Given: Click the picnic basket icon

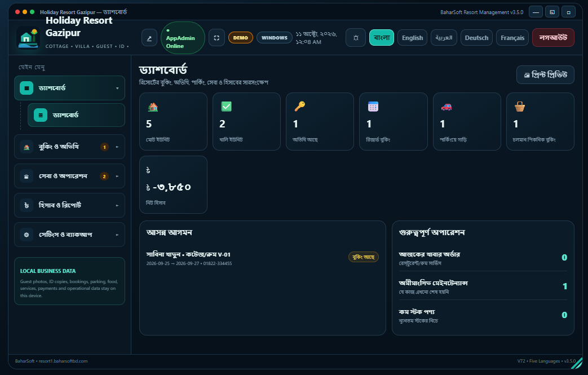Looking at the screenshot, I should [x=520, y=107].
